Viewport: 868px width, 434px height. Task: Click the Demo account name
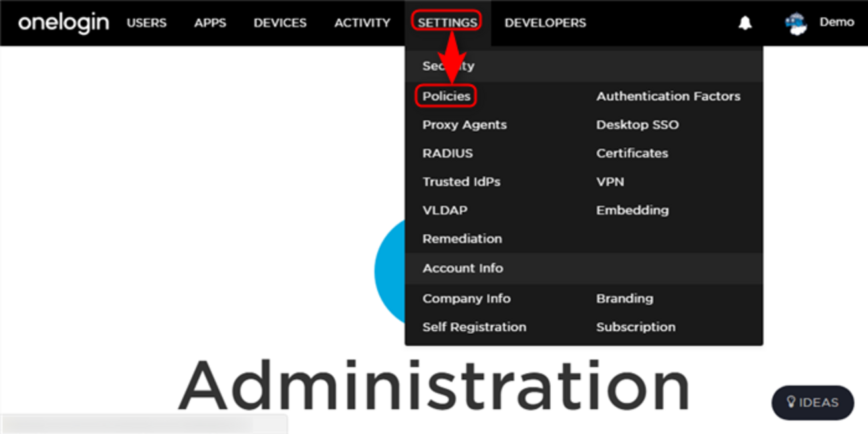click(837, 22)
